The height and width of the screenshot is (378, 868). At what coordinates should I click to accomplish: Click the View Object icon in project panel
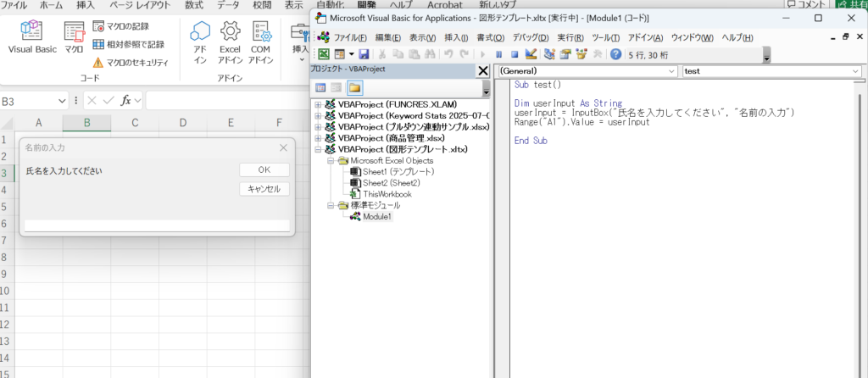(x=336, y=87)
